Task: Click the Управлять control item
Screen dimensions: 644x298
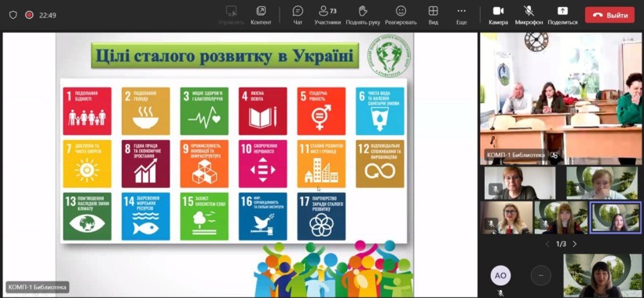Action: 232,15
